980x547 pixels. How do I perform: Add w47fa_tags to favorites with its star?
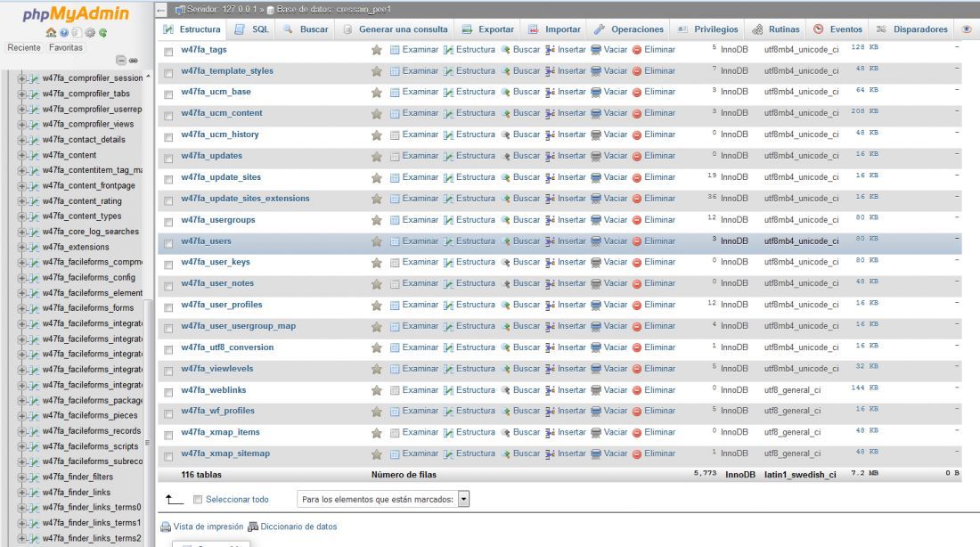coord(376,50)
